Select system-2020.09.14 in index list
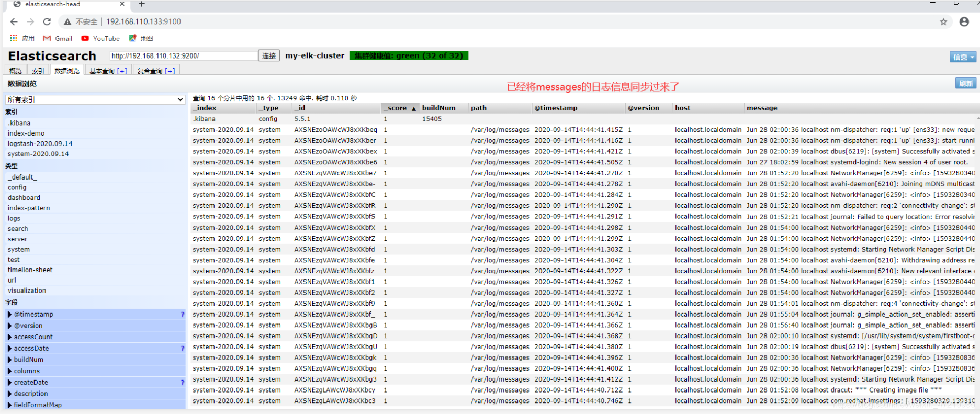980x414 pixels. click(x=95, y=154)
